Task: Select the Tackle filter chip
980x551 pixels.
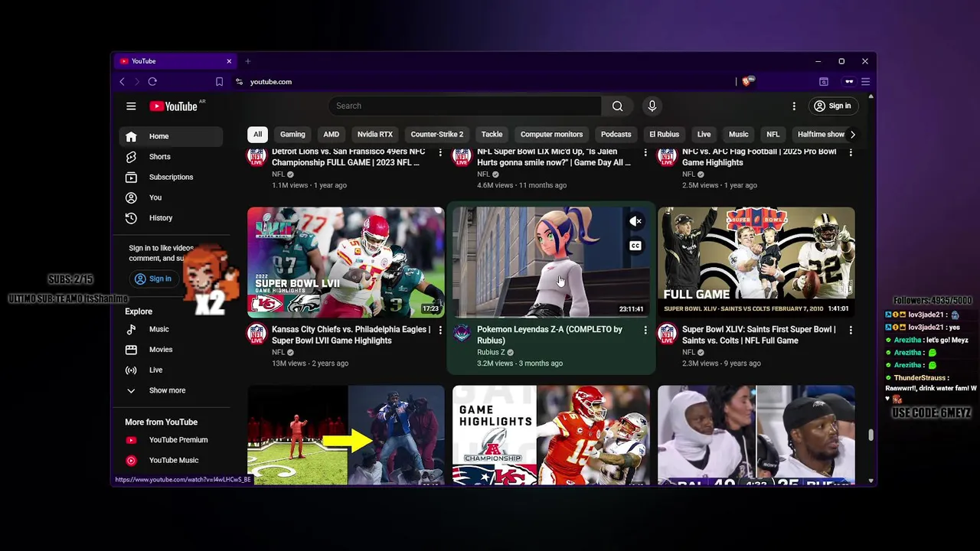Action: [492, 135]
